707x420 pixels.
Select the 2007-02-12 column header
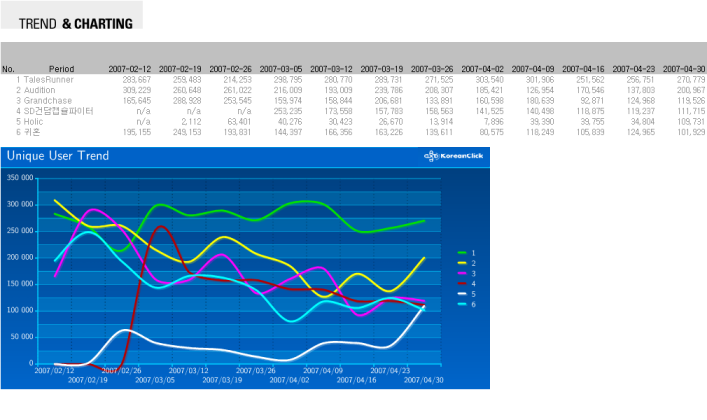[129, 69]
